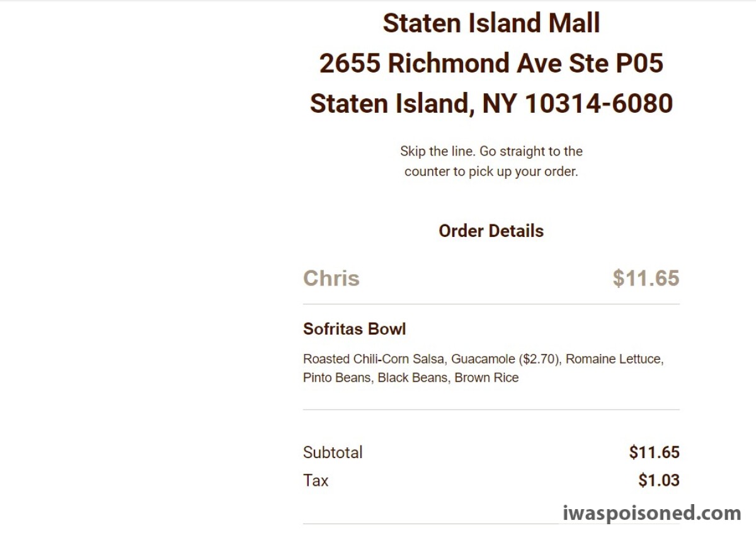756x540 pixels.
Task: Select the Sofritas Bowl item title
Action: pos(354,329)
